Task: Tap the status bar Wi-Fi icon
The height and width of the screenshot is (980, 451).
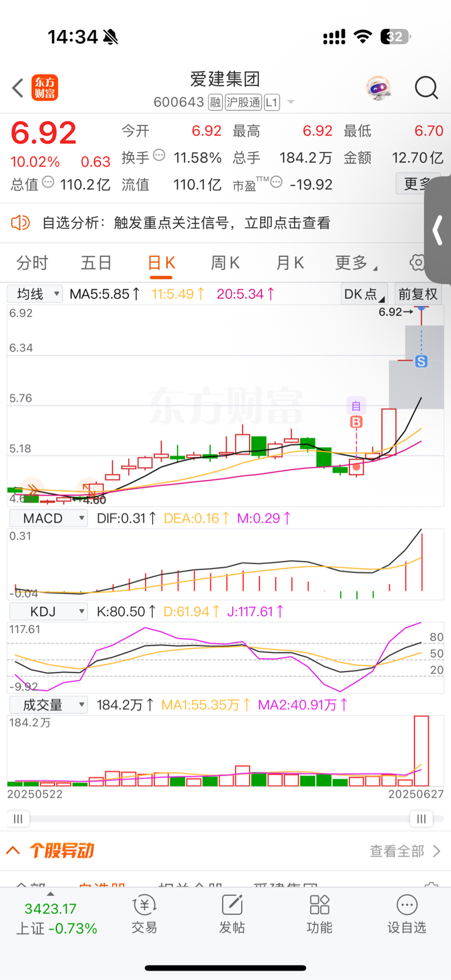Action: pyautogui.click(x=363, y=37)
